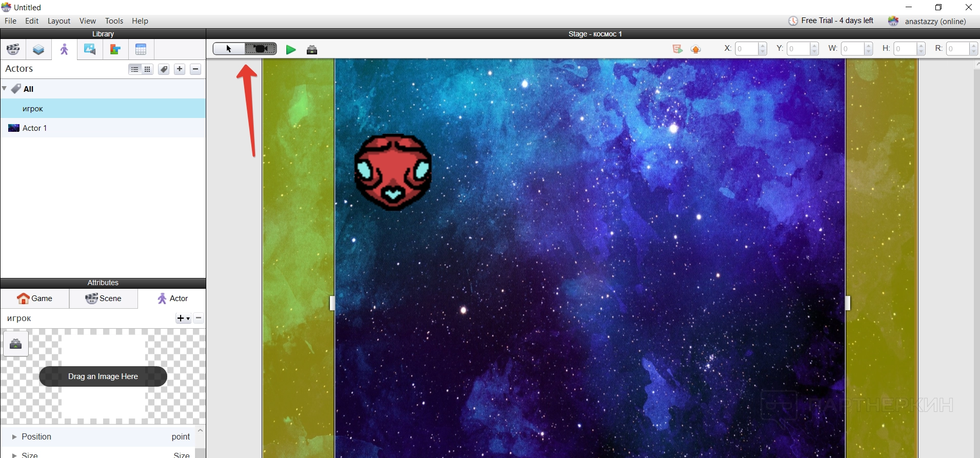The height and width of the screenshot is (458, 980).
Task: Open the Help menu
Action: [140, 21]
